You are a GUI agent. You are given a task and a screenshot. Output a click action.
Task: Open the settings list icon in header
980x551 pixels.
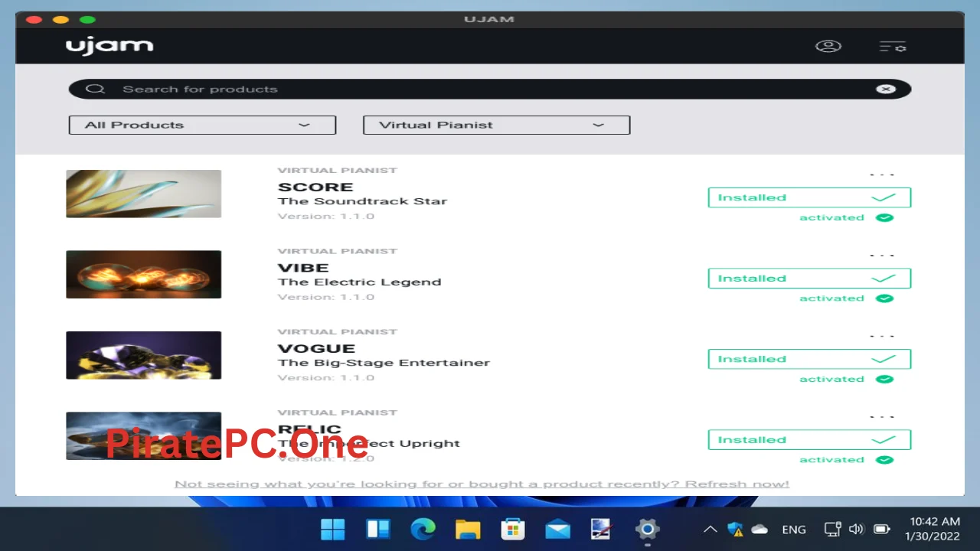(893, 47)
